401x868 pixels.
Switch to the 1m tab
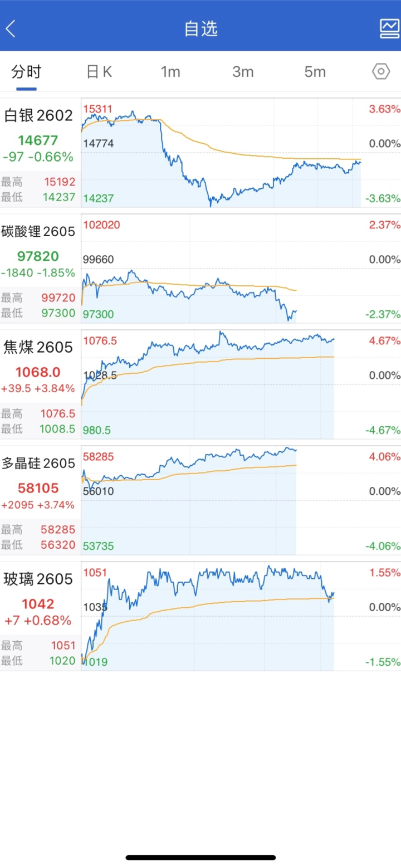(170, 72)
